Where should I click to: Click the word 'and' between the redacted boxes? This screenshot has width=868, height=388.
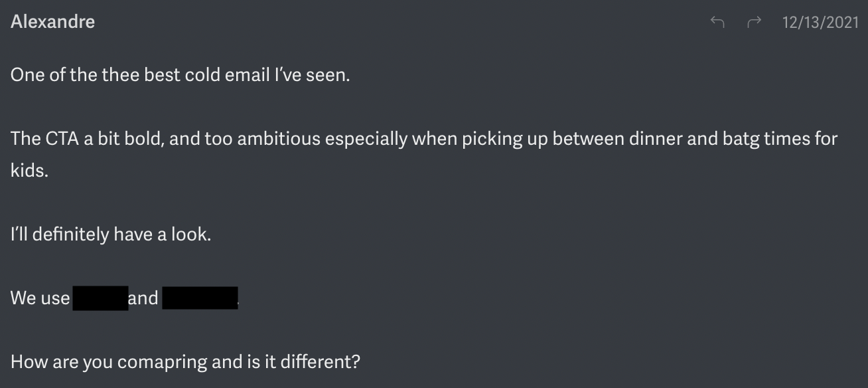click(x=143, y=298)
